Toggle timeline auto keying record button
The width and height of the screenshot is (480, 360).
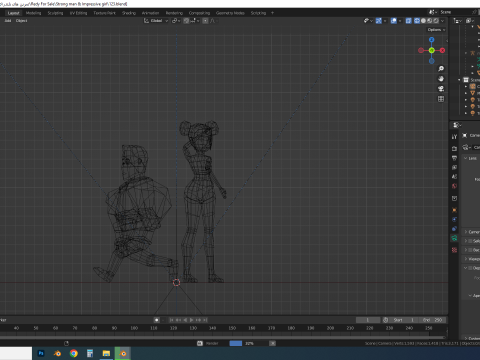click(x=156, y=320)
